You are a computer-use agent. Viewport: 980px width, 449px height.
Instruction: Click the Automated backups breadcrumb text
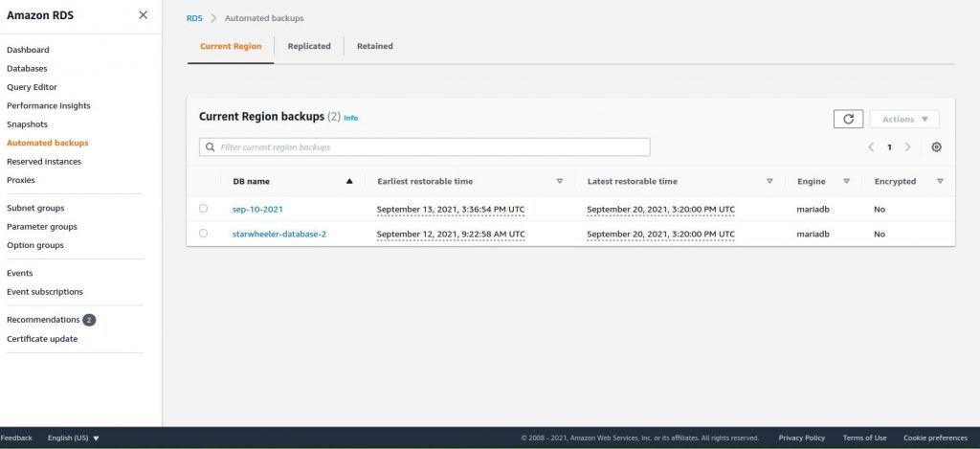point(264,18)
